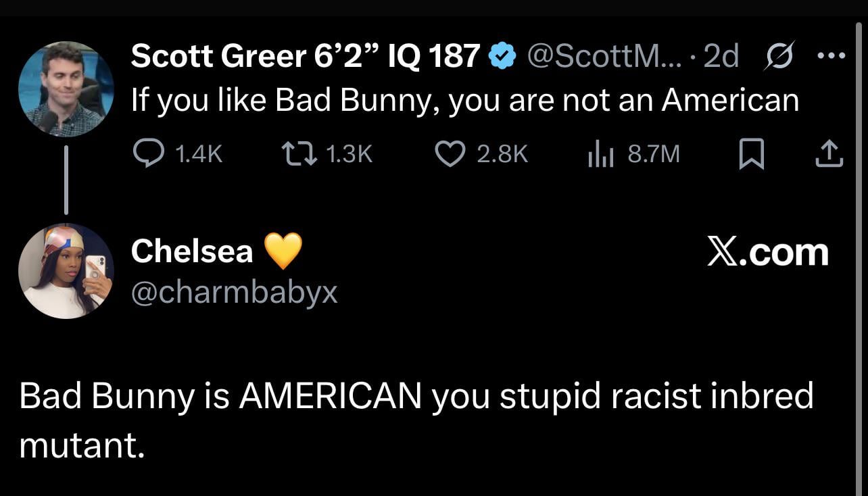The image size is (868, 496).
Task: Click the 2d timestamp on the post
Action: click(721, 57)
